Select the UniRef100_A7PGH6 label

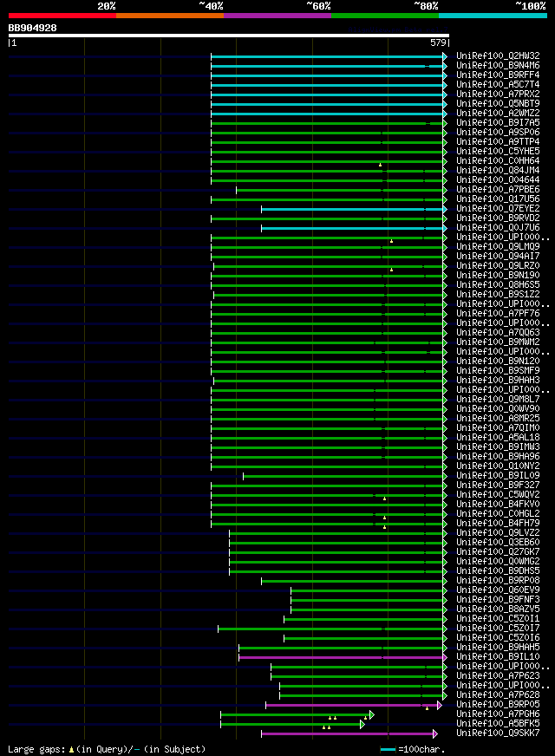click(498, 714)
